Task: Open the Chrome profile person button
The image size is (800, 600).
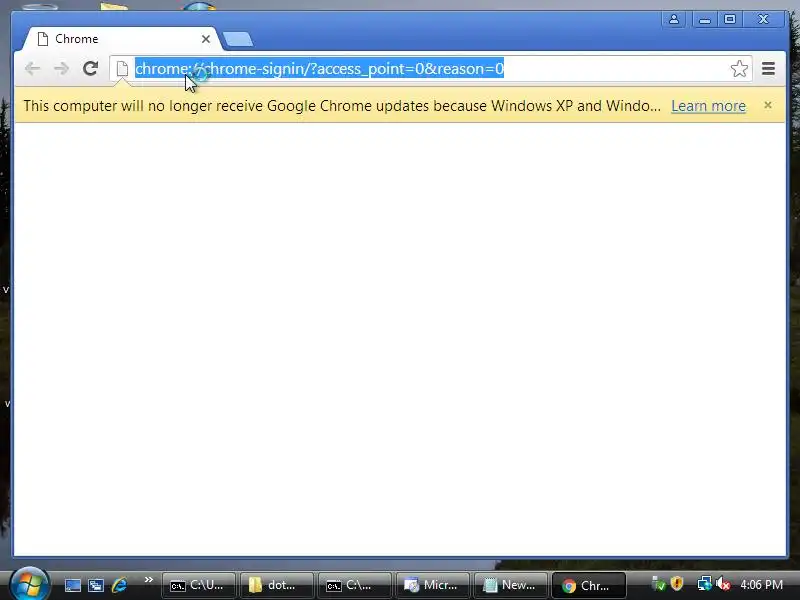Action: pos(674,19)
